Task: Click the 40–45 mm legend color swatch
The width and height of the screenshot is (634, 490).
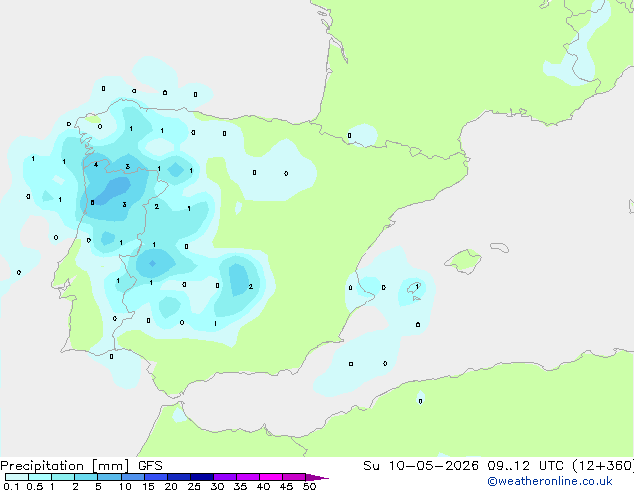Action: point(271,477)
